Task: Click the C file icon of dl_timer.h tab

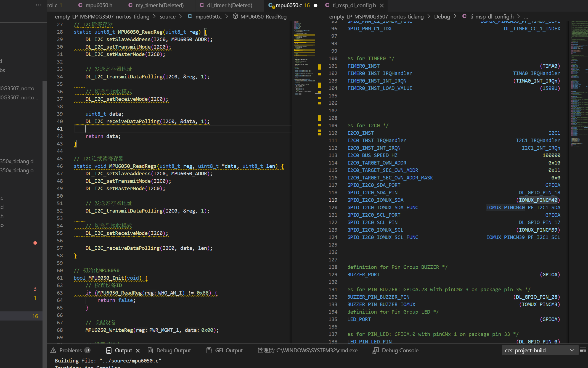Action: [202, 5]
